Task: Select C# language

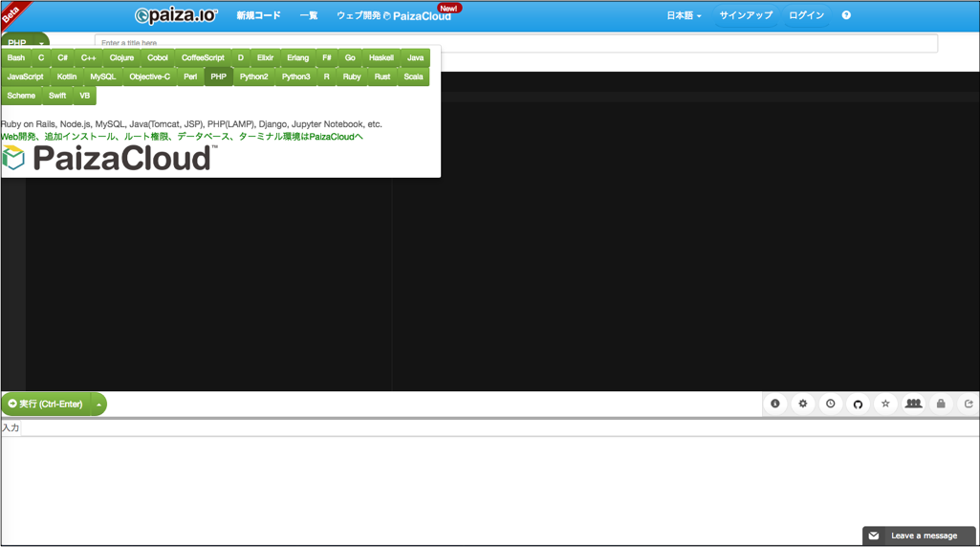Action: click(x=62, y=57)
